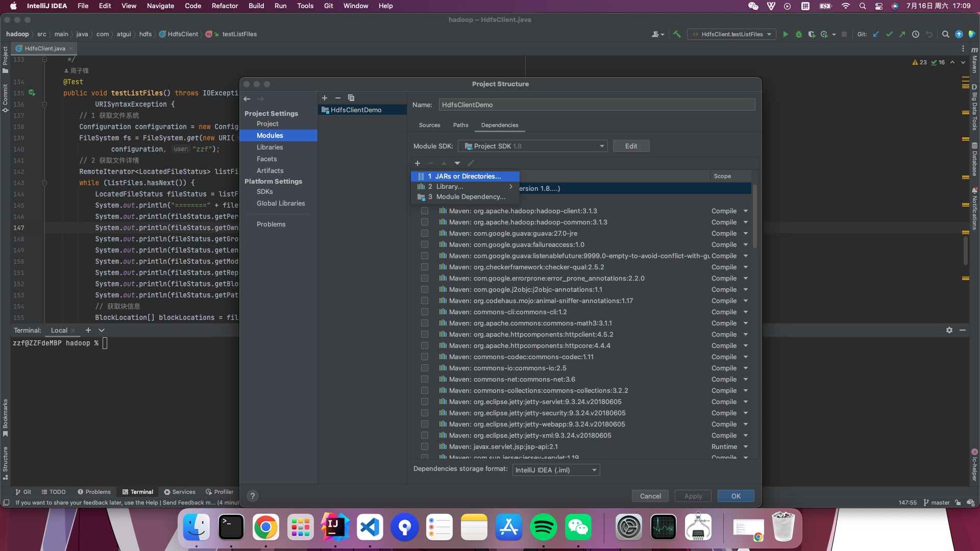
Task: Click the Git commit checkmark icon
Action: click(890, 34)
